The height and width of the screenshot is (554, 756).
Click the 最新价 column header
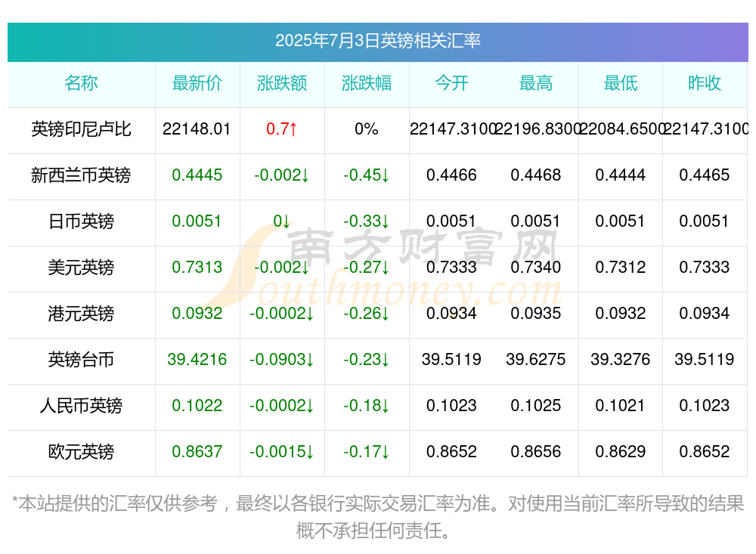point(197,83)
